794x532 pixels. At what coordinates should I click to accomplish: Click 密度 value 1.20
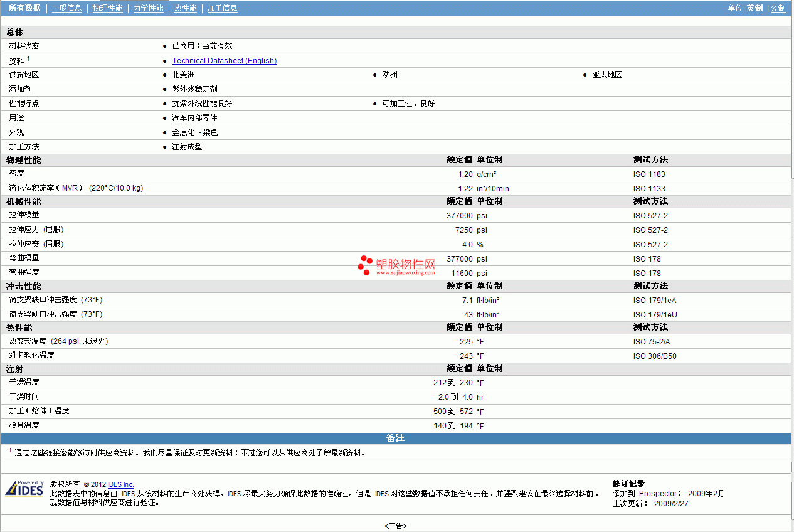point(465,174)
